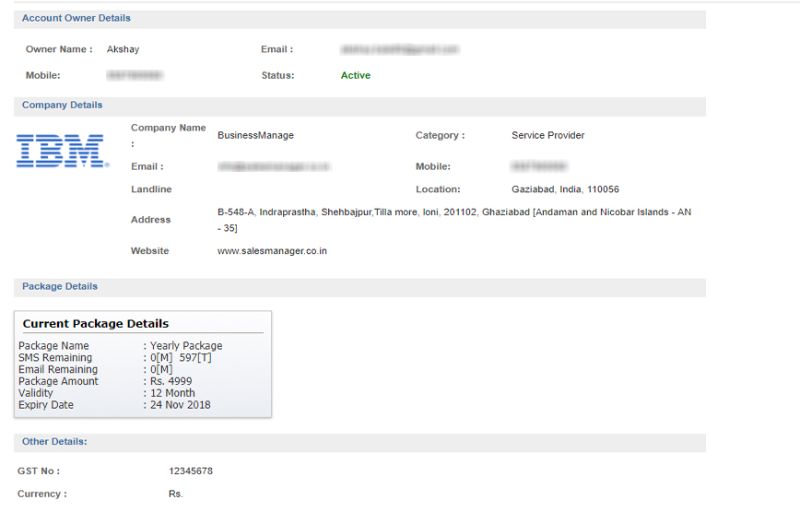Click the blurred owner email address
800x506 pixels.
[x=399, y=49]
